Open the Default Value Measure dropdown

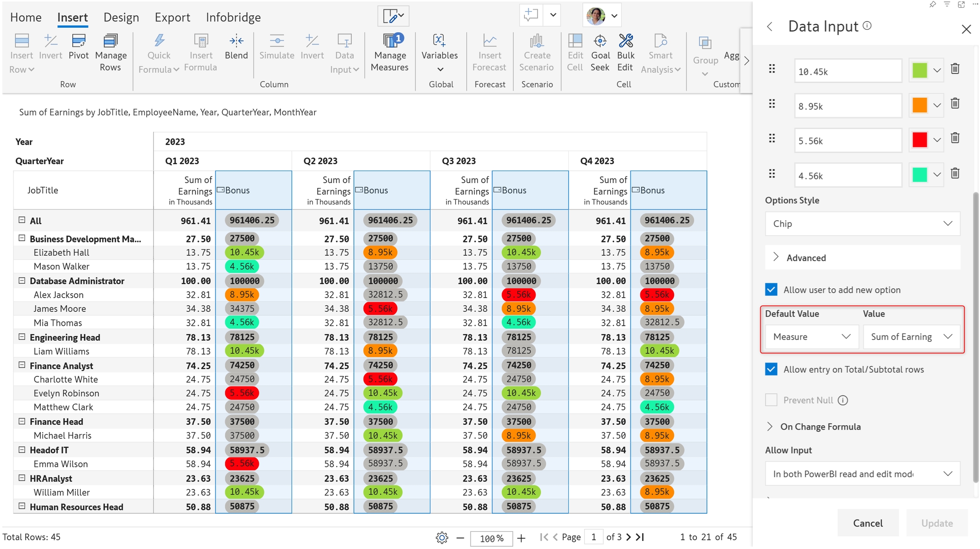pyautogui.click(x=811, y=337)
